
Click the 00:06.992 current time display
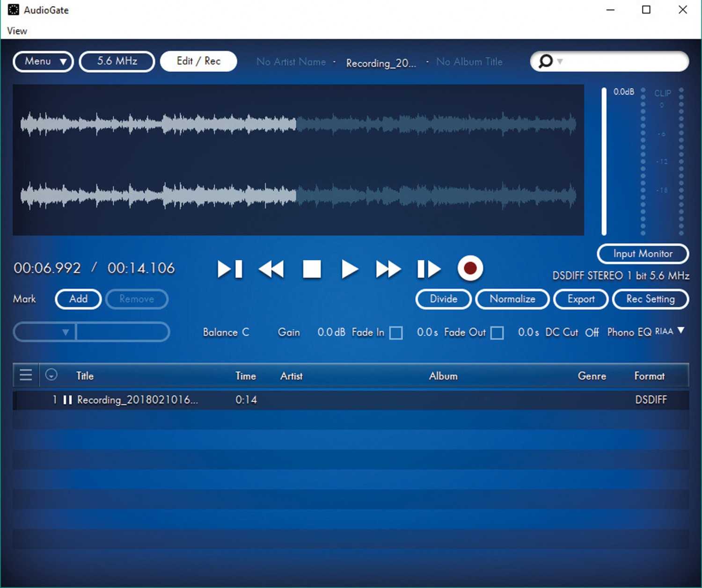[47, 268]
